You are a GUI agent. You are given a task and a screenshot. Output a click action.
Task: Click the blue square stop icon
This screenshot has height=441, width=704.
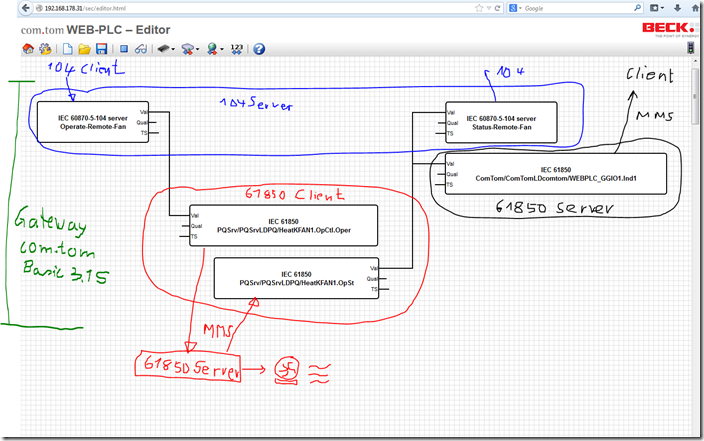pyautogui.click(x=124, y=49)
